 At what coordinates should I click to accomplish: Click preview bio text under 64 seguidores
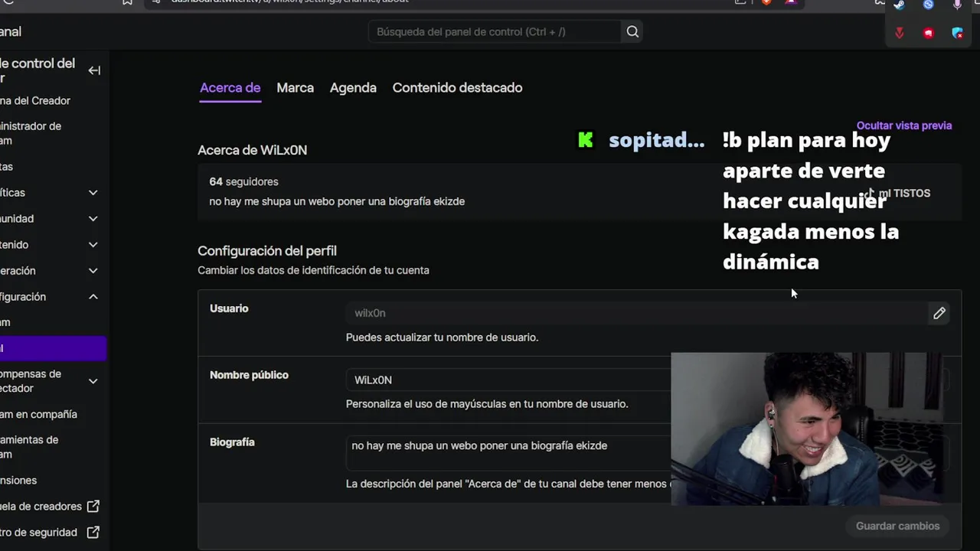337,202
